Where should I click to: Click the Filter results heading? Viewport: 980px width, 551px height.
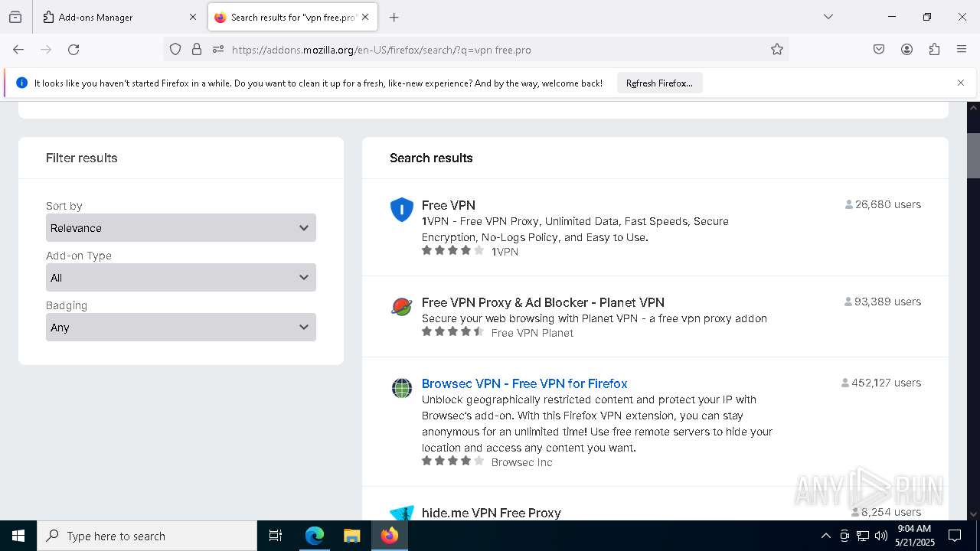click(82, 158)
